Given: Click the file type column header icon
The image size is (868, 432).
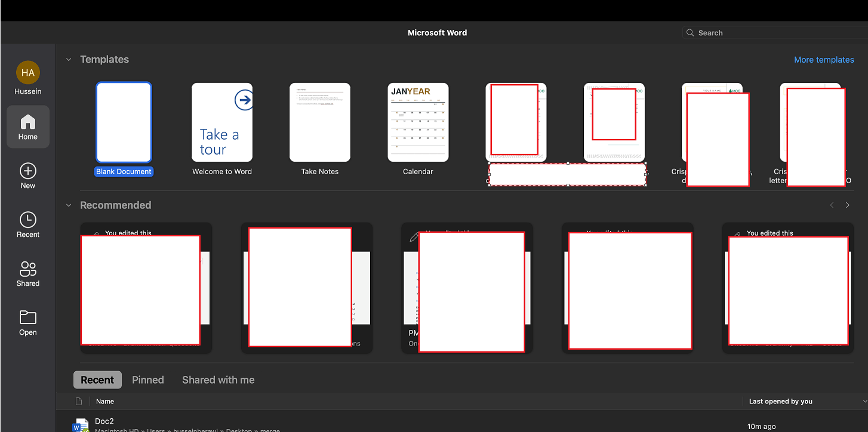Looking at the screenshot, I should (79, 402).
